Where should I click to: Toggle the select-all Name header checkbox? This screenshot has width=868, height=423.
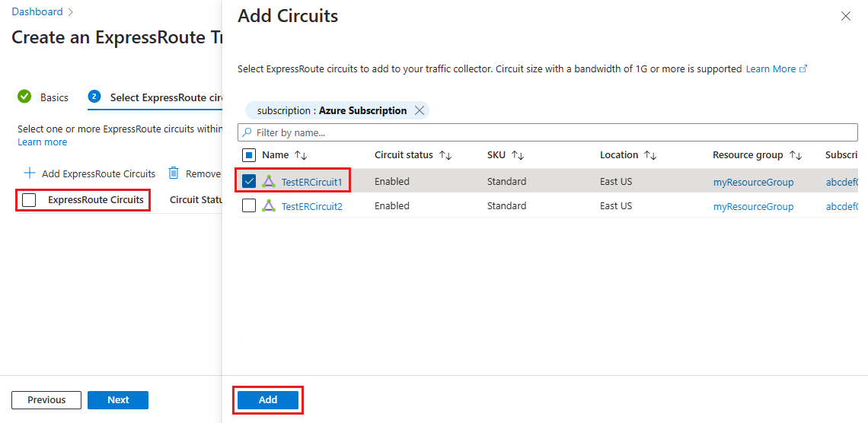point(249,155)
